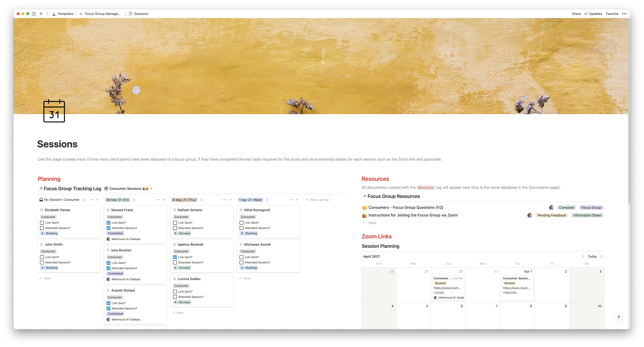Click the back navigation arrow
Viewport: 644px width, 347px height.
pyautogui.click(x=41, y=14)
